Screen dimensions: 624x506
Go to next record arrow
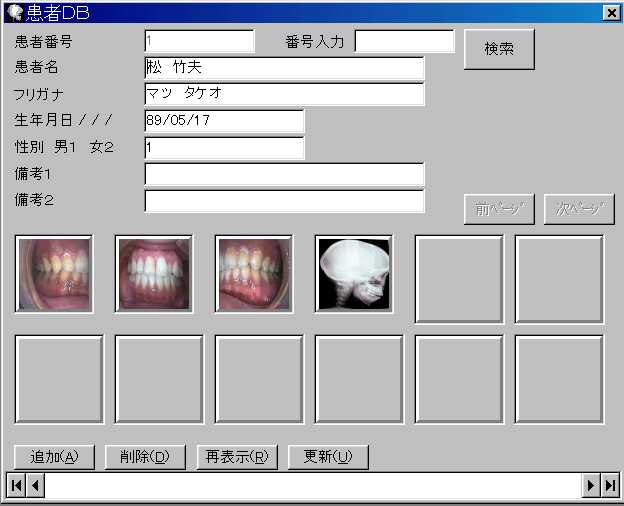point(591,485)
